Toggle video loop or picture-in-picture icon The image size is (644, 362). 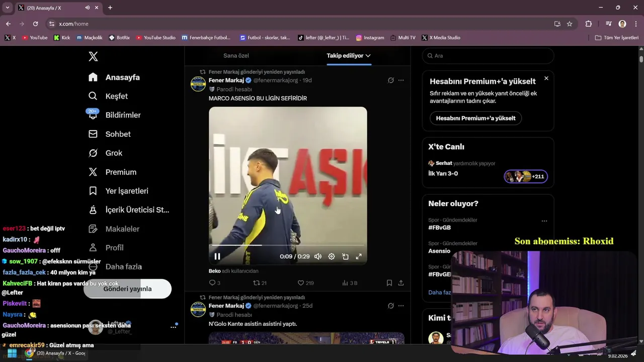(x=345, y=256)
